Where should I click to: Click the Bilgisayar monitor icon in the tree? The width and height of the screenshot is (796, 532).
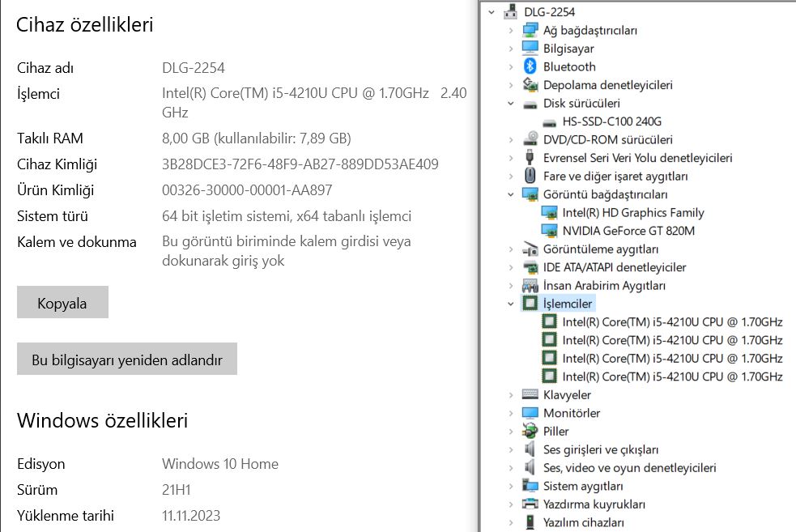click(530, 49)
